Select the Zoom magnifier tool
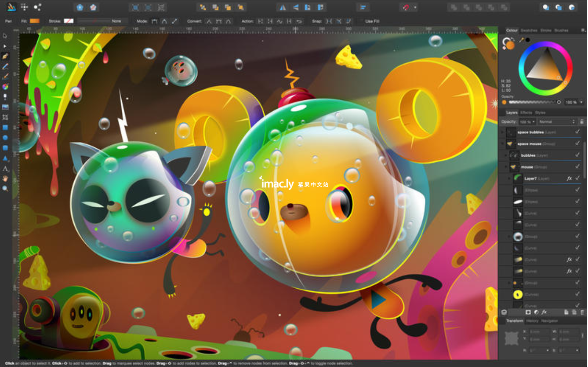Viewport: 588px width, 367px height. tap(5, 188)
